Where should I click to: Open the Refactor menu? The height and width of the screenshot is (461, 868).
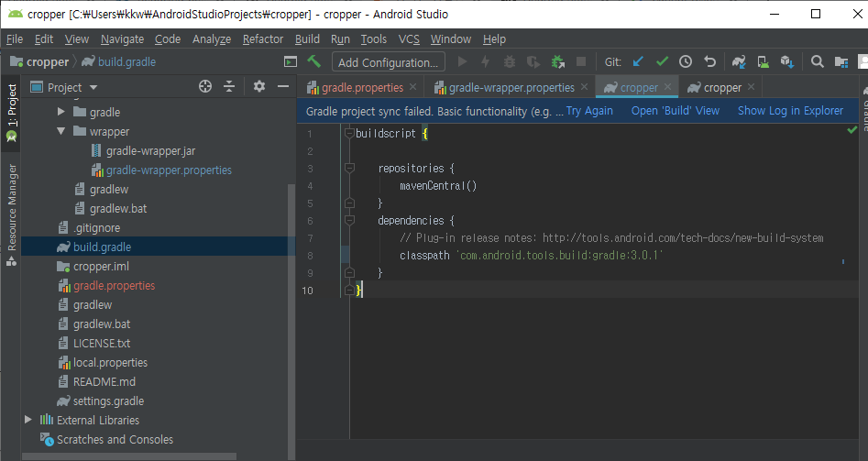(263, 38)
